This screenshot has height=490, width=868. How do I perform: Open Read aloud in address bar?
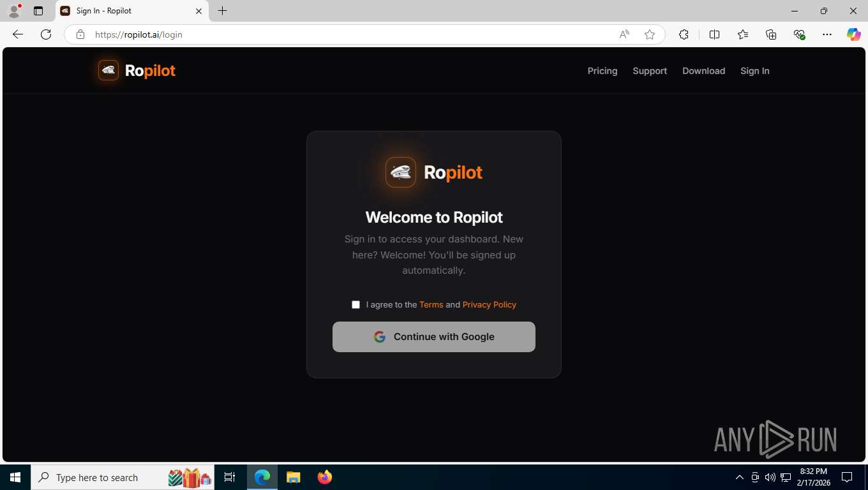(x=624, y=34)
